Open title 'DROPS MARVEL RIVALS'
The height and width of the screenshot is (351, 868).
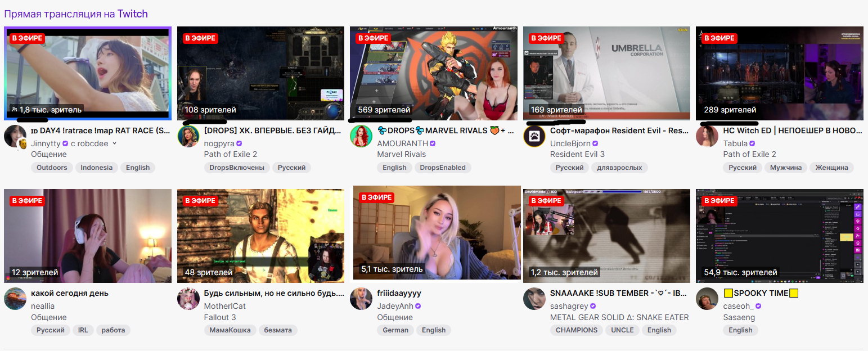(x=446, y=130)
